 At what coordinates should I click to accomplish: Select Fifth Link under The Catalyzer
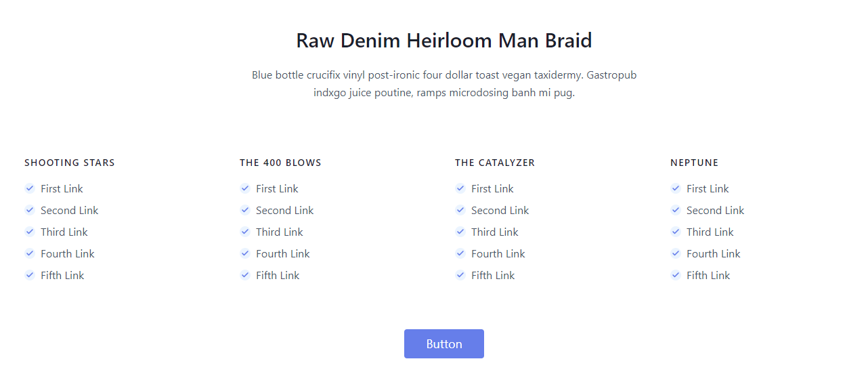[493, 276]
